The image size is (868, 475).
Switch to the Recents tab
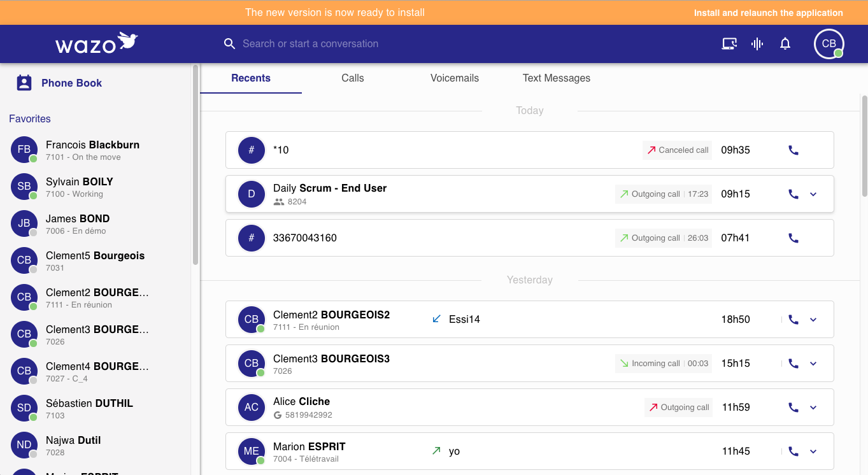point(251,78)
